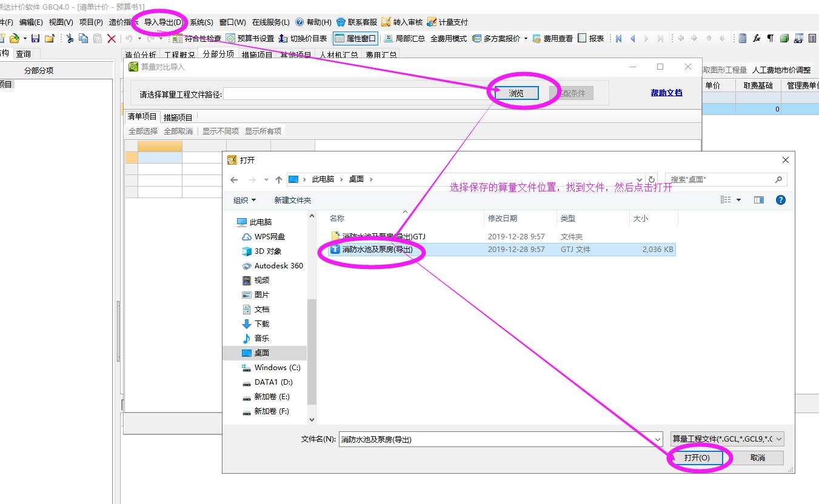Click the quantity file path input field

358,94
